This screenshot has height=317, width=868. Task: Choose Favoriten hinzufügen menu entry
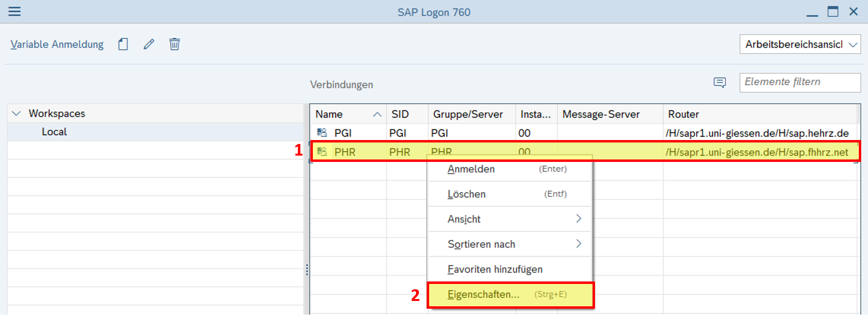[x=509, y=269]
